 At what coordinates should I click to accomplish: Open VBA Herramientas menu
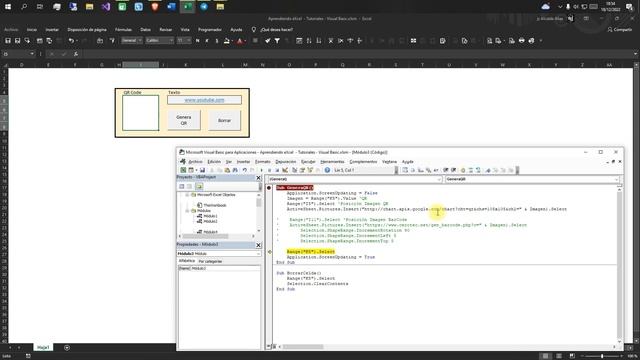tap(332, 162)
